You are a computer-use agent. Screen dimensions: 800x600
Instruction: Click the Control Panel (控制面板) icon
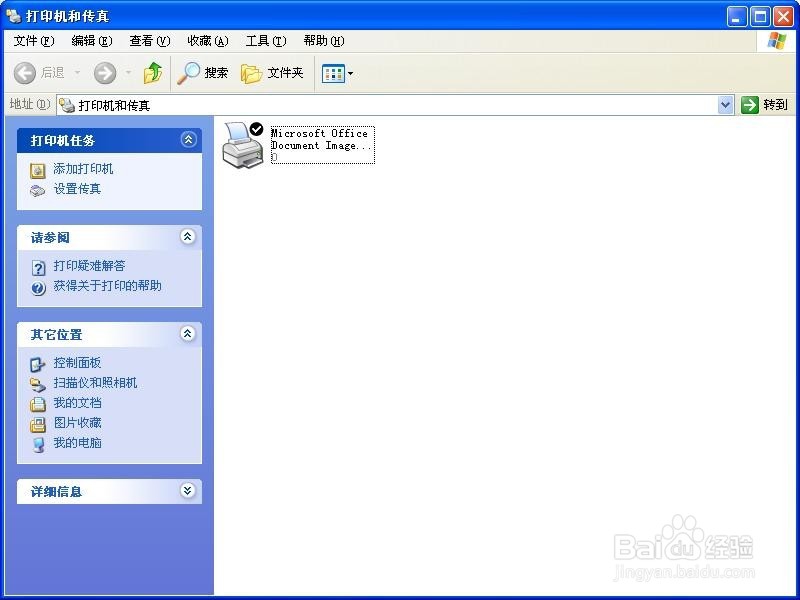pos(38,364)
